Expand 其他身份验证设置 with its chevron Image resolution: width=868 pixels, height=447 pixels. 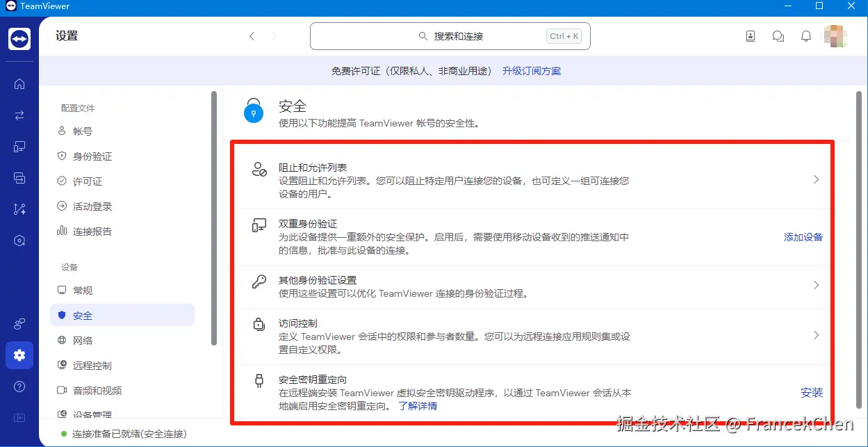817,285
